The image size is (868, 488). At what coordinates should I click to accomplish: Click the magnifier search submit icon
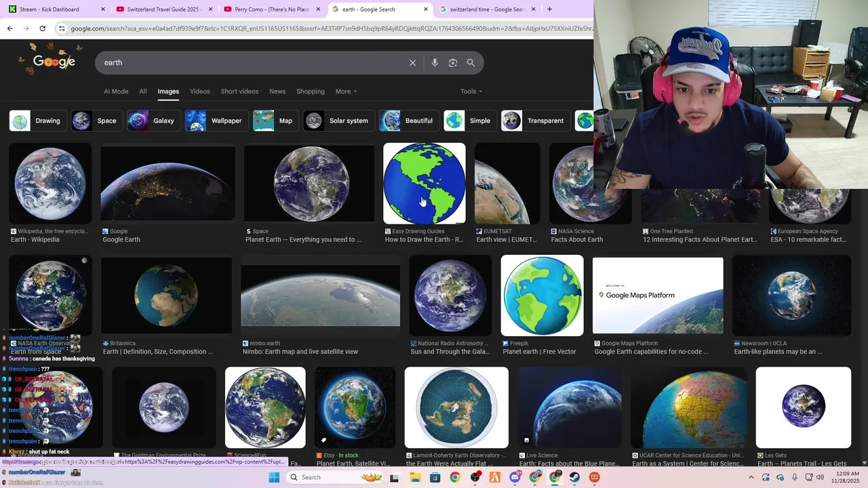point(471,62)
